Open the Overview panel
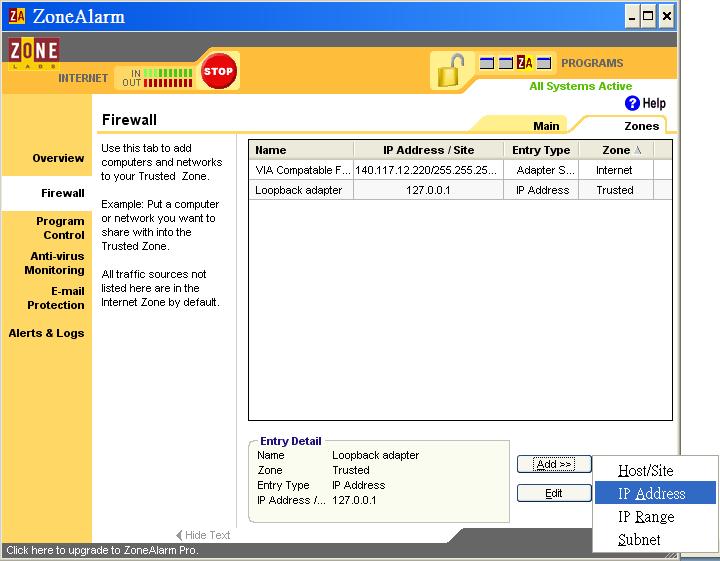The height and width of the screenshot is (561, 720). click(x=58, y=158)
